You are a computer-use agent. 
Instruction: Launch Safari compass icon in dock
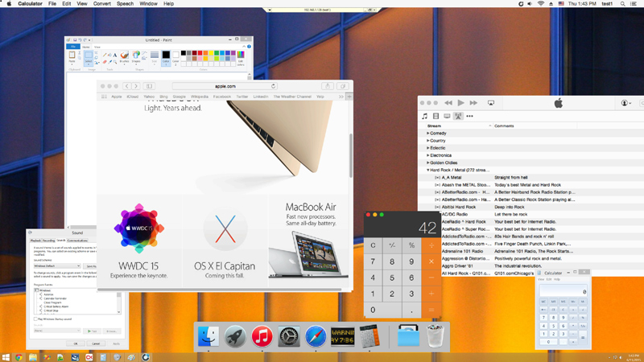coord(316,336)
